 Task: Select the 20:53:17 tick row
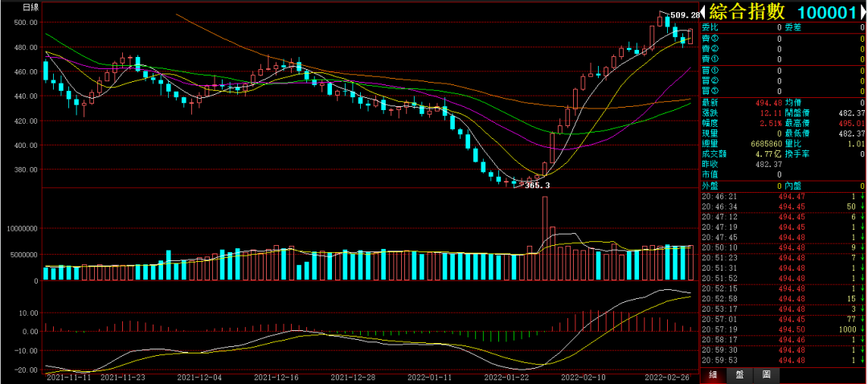[x=783, y=308]
